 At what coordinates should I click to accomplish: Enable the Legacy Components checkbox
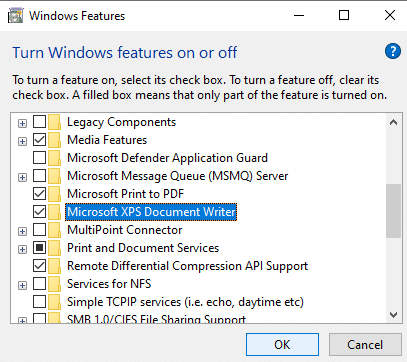coord(39,122)
